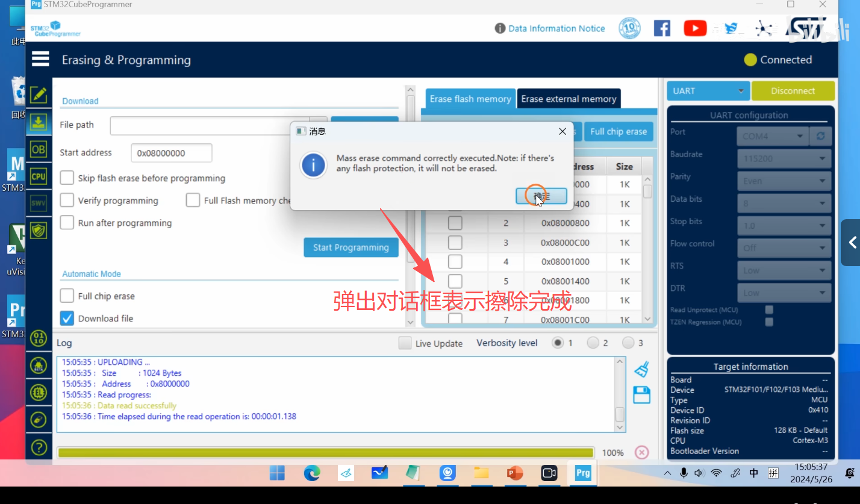Enable Verify programming checkbox
Screen dimensions: 860x504
click(x=67, y=201)
